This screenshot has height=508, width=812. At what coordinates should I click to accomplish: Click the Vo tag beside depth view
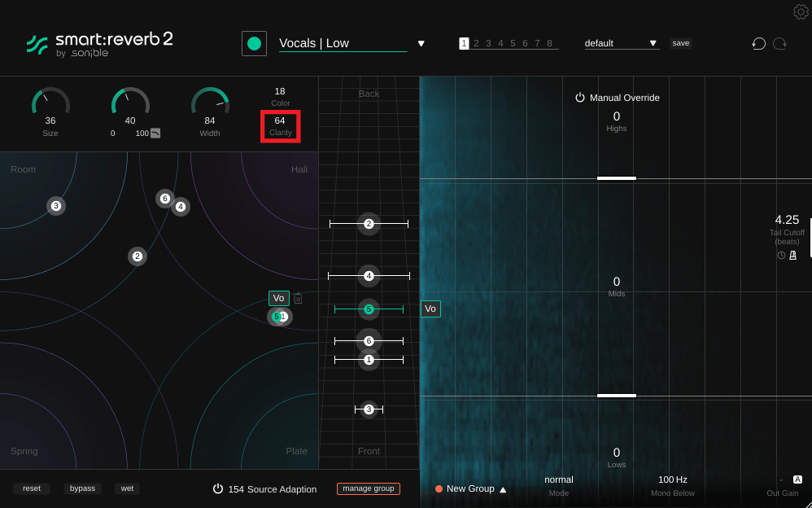(430, 309)
